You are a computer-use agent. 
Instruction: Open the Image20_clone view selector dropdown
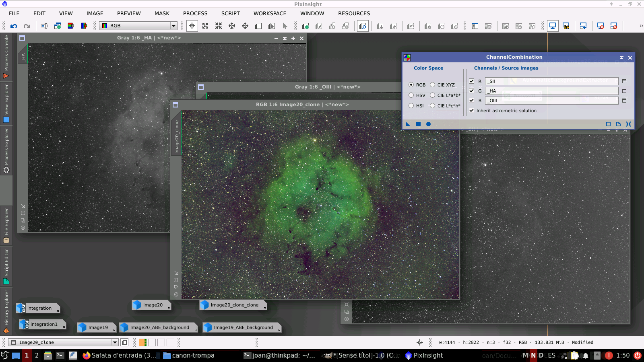[115, 342]
